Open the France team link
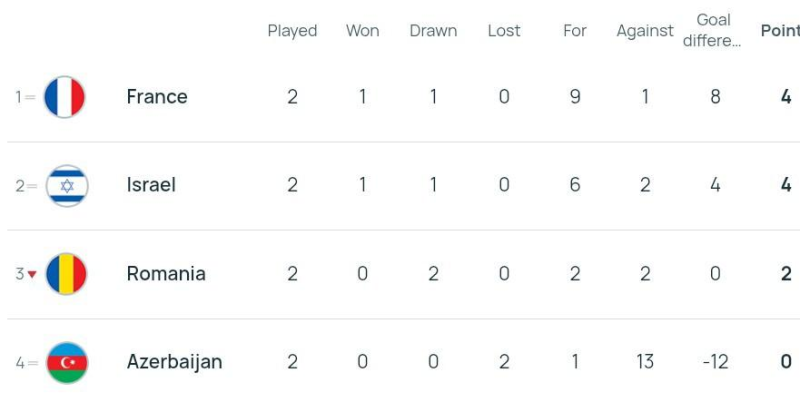 click(x=157, y=97)
